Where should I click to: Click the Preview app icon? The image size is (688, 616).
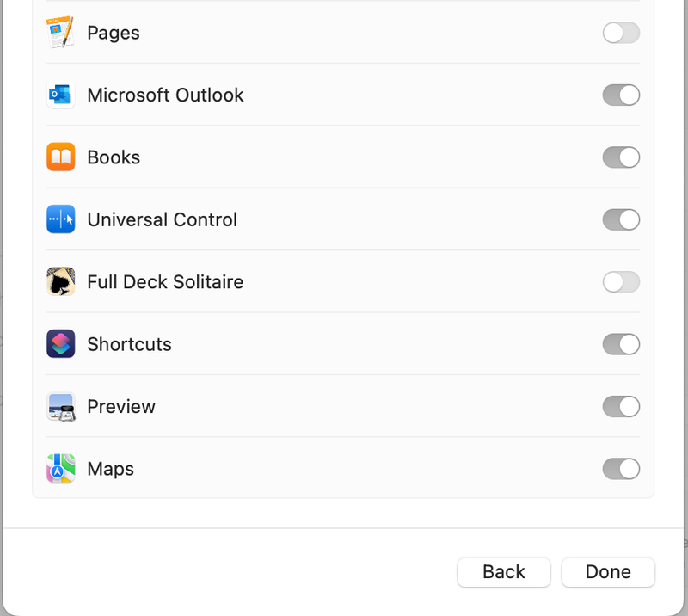60,407
